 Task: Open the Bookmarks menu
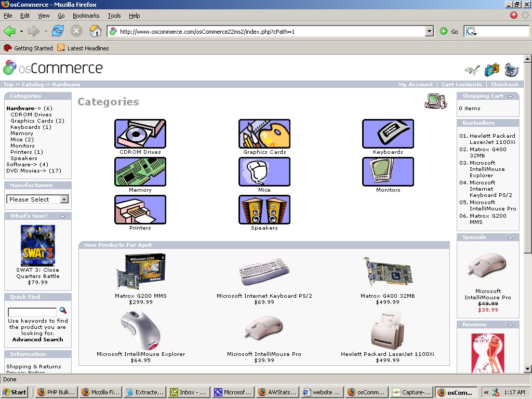86,16
